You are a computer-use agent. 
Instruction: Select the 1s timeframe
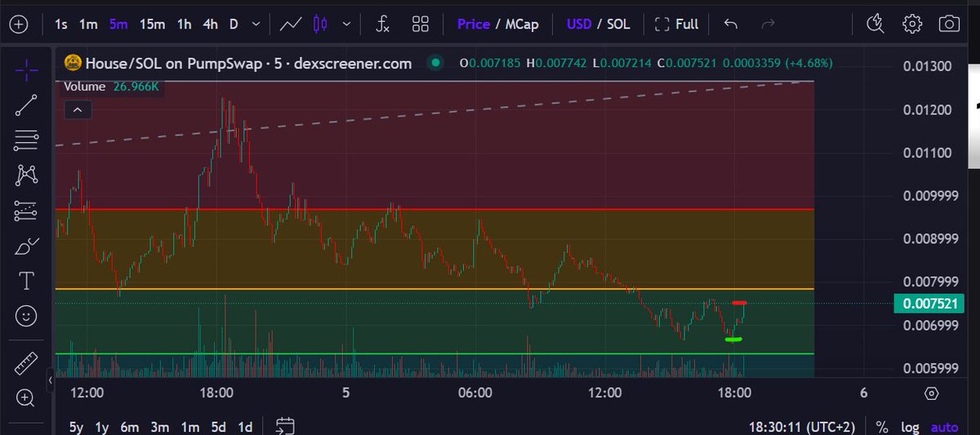(x=61, y=24)
